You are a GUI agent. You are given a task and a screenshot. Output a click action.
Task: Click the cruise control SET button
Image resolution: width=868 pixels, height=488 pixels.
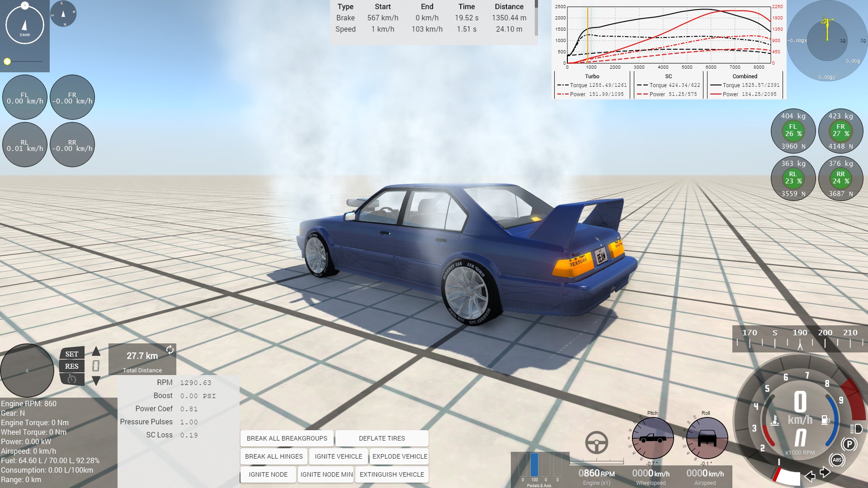(x=72, y=354)
